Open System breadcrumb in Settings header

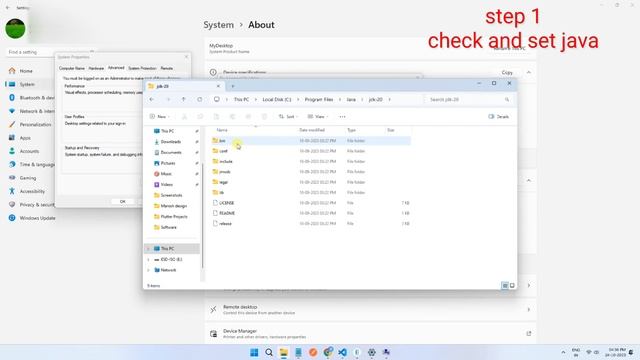[219, 25]
